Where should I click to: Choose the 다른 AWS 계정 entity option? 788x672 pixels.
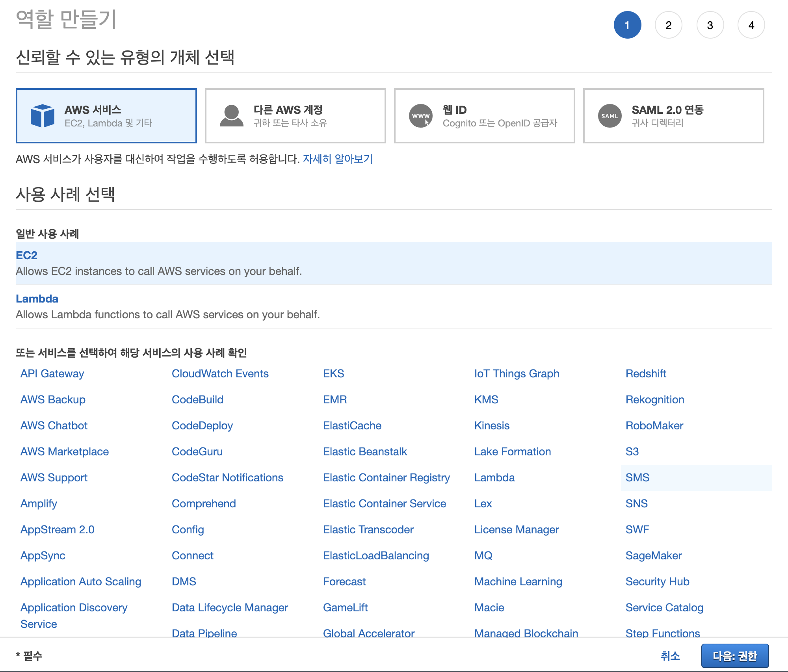[295, 116]
